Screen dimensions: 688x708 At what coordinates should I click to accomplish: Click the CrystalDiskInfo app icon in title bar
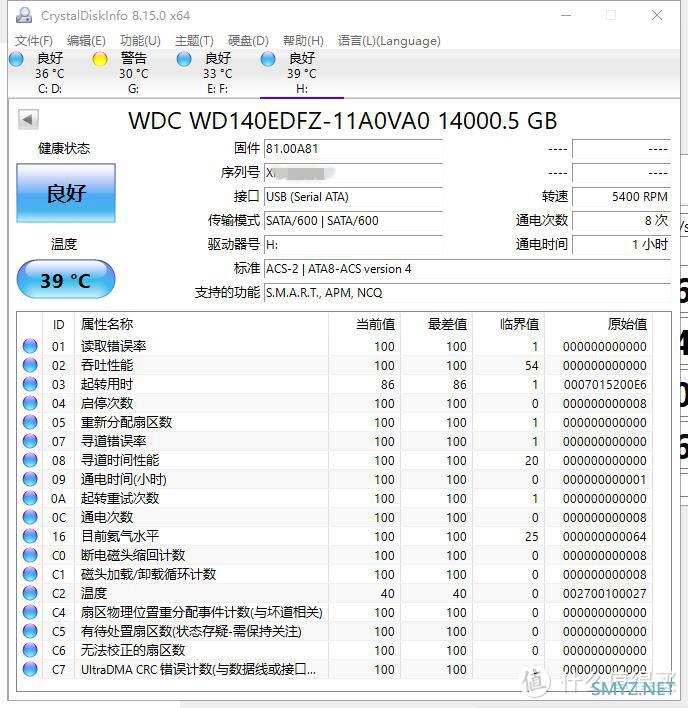pos(24,15)
